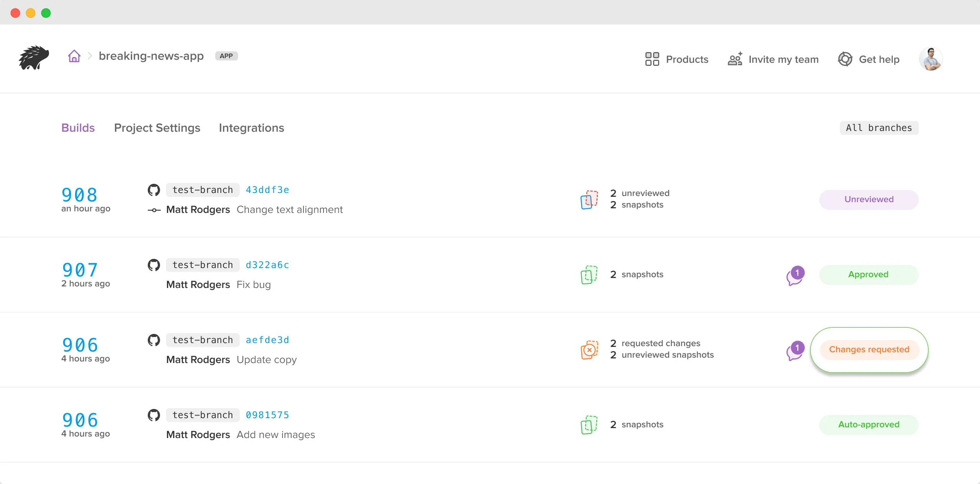The width and height of the screenshot is (980, 484).
Task: Open the comment bubble next to Changes requested
Action: click(x=795, y=351)
